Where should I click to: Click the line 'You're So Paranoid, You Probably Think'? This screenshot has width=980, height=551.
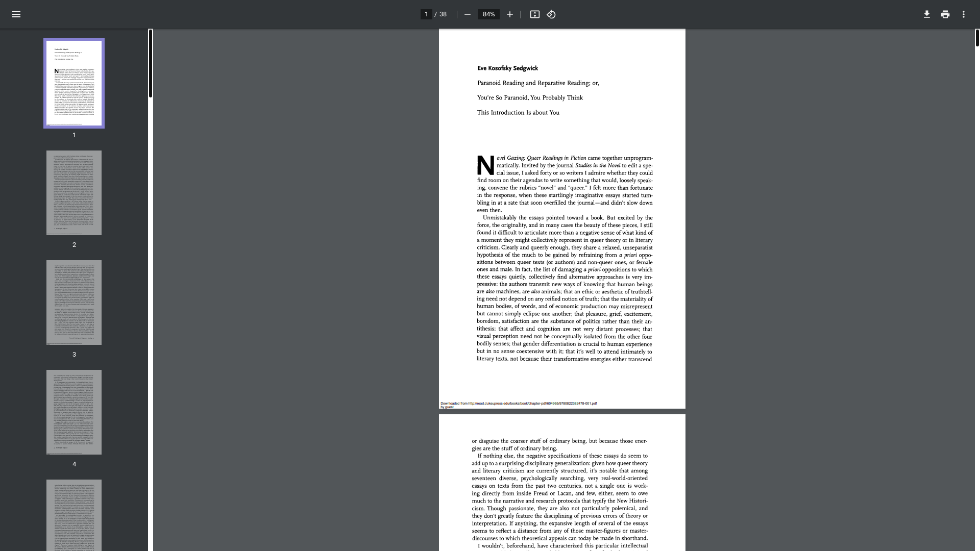pos(530,98)
